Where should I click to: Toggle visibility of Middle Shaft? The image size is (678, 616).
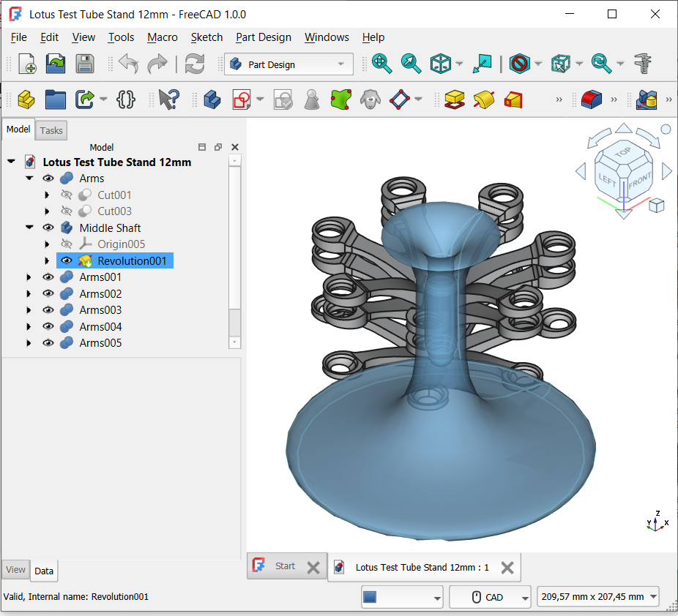tap(48, 228)
